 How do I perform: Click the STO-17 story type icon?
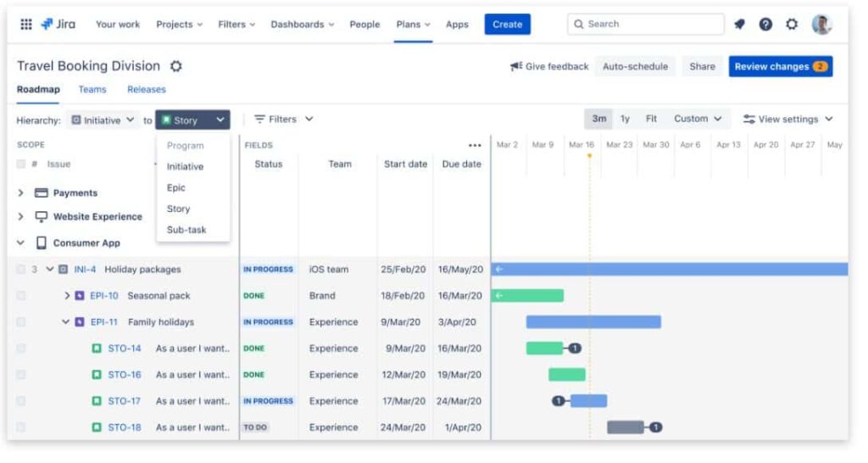click(x=97, y=401)
